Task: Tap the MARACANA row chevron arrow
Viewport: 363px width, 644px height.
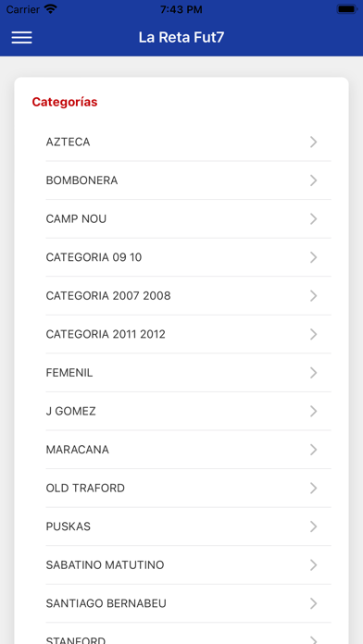Action: pyautogui.click(x=313, y=450)
